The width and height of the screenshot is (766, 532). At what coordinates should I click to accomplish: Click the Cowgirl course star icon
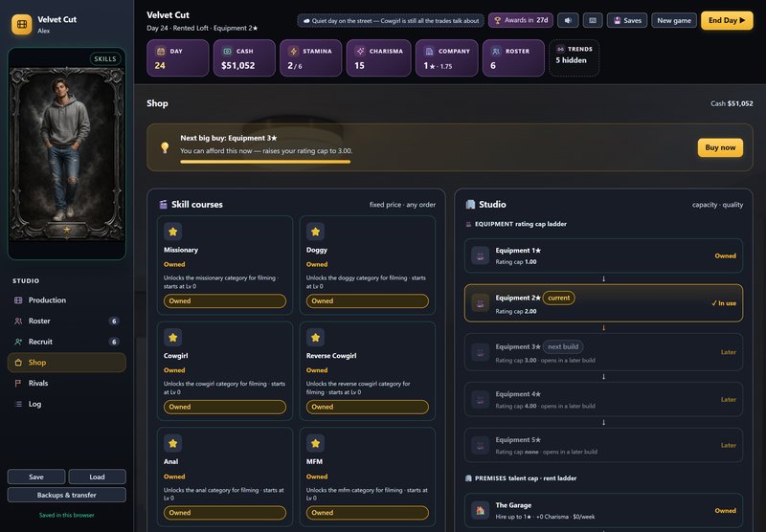click(x=173, y=337)
